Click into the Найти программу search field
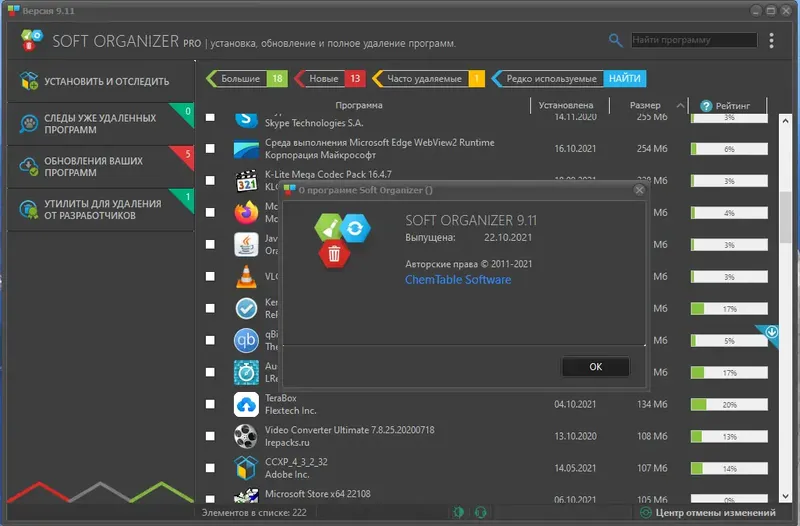The image size is (800, 526). (694, 40)
